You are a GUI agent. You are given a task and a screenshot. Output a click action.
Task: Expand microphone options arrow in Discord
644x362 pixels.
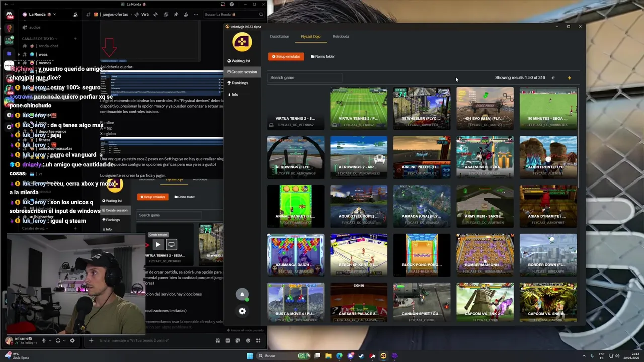(x=50, y=340)
